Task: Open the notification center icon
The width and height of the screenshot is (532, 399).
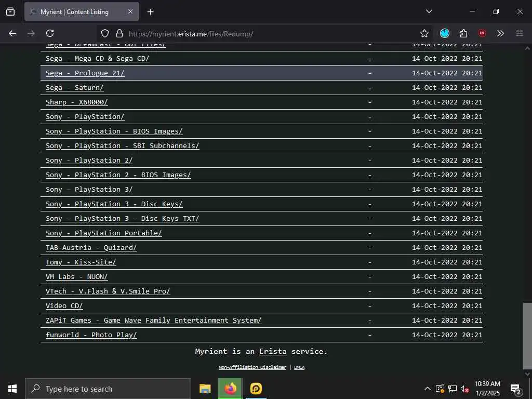Action: tap(516, 390)
